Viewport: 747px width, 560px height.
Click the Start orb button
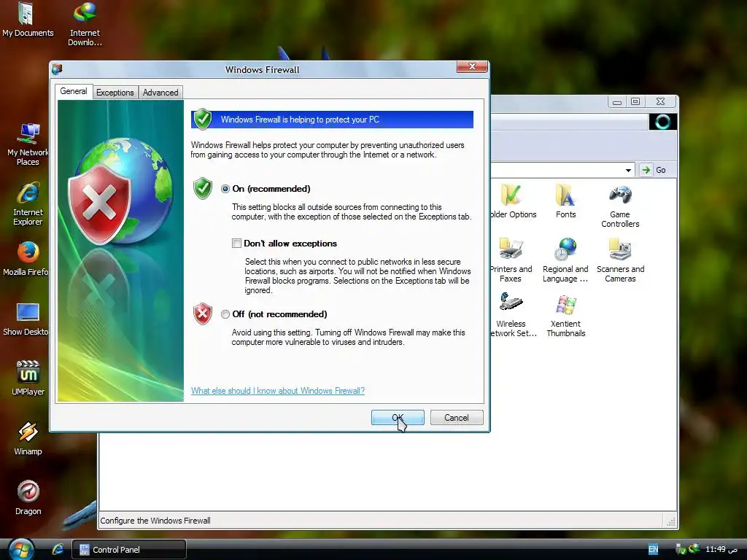pyautogui.click(x=21, y=550)
